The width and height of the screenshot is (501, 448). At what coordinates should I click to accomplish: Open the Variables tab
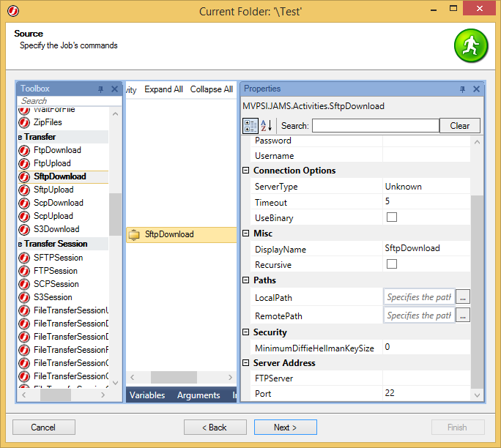point(147,395)
